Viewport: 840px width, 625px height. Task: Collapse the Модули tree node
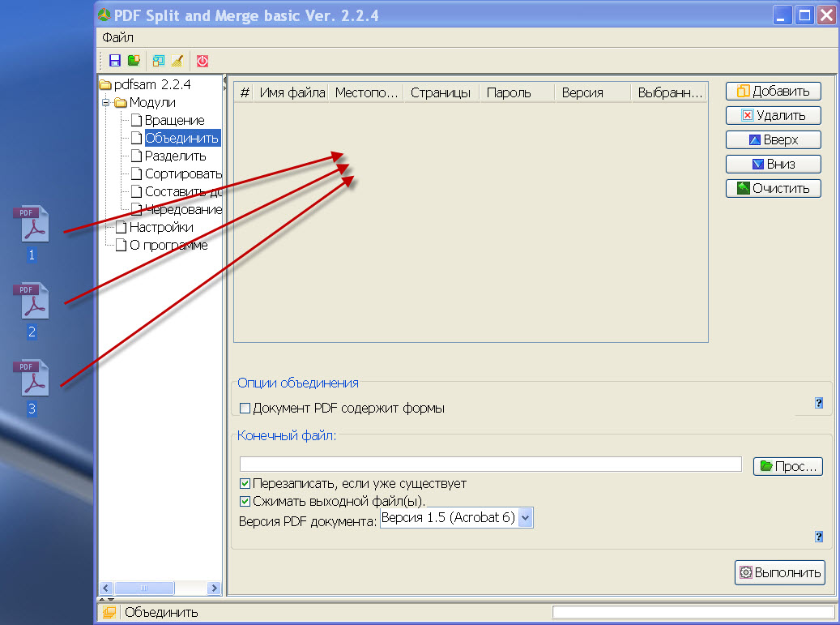coord(106,103)
